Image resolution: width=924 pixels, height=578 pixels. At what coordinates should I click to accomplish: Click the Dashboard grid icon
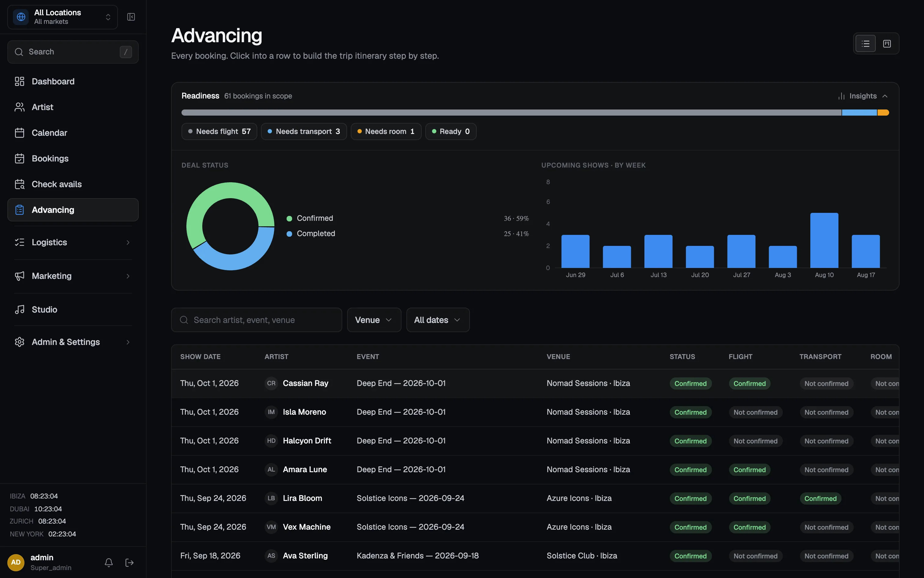pos(20,81)
